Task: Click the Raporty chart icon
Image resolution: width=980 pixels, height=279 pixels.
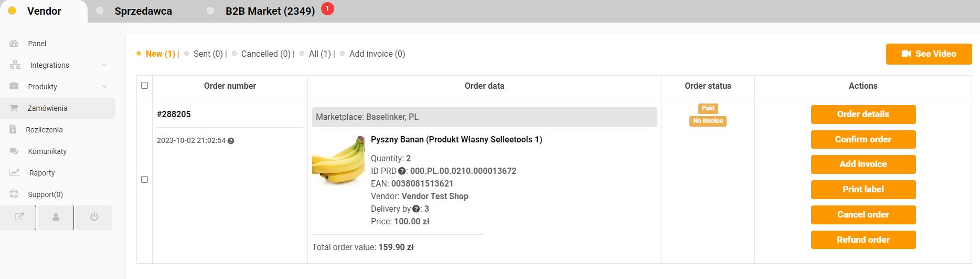Action: point(14,173)
